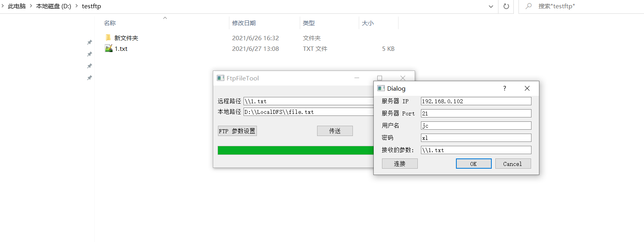Focus the 本地路径 input field

tap(308, 112)
